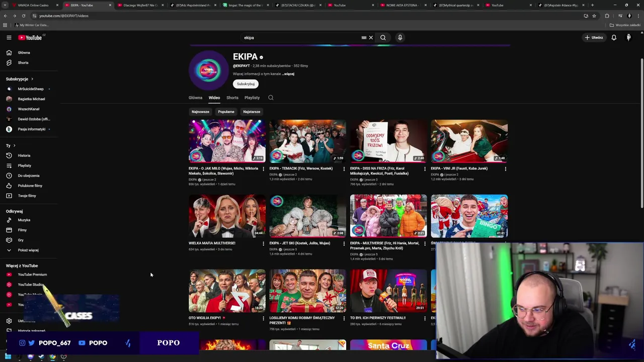Viewport: 644px width, 362px height.
Task: Search within the channel magnifier icon
Action: pos(271,98)
